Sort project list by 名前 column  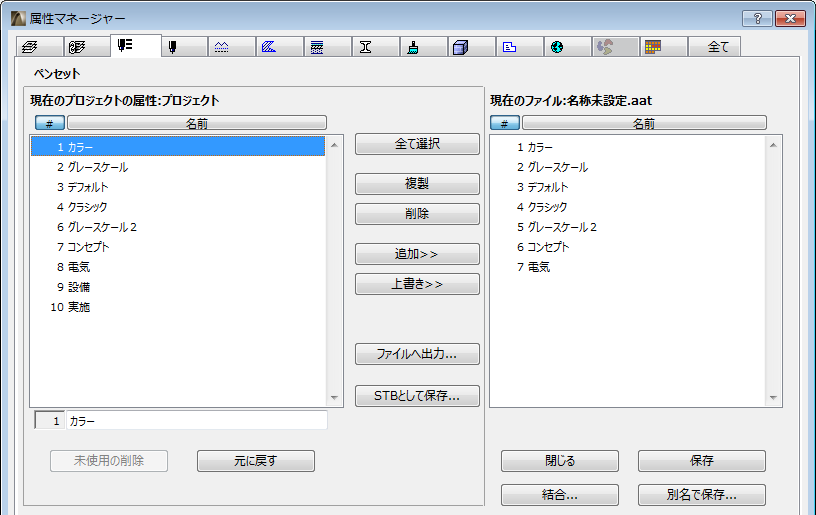click(197, 123)
